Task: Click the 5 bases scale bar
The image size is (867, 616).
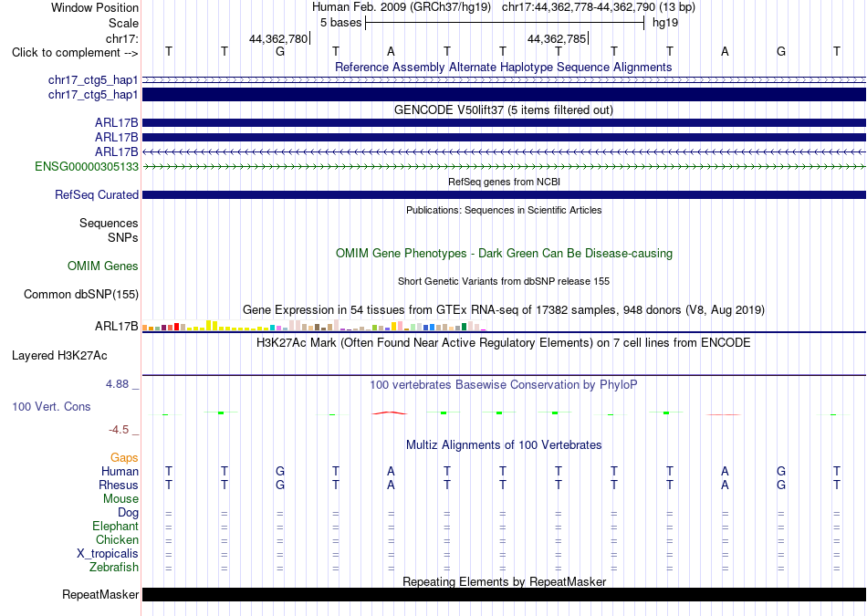Action: pyautogui.click(x=505, y=23)
